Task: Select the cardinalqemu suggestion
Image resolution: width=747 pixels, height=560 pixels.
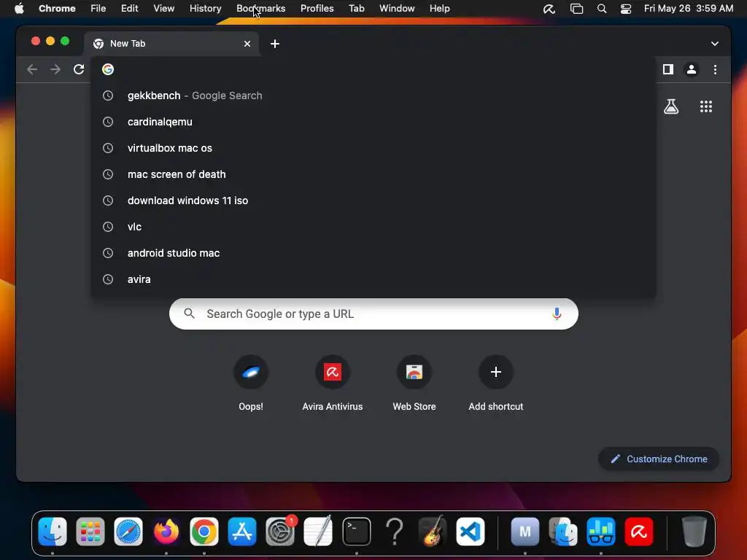Action: click(373, 122)
